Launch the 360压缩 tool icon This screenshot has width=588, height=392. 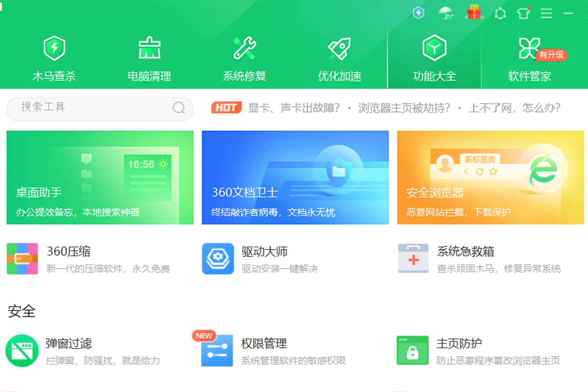pos(22,259)
